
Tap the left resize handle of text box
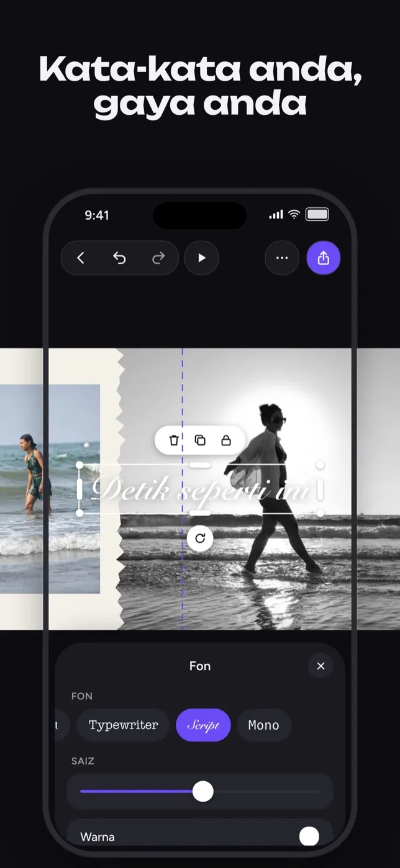tap(80, 489)
